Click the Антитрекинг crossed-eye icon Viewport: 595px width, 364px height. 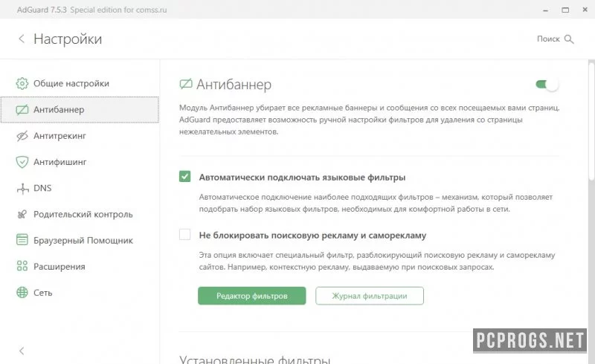(x=22, y=136)
